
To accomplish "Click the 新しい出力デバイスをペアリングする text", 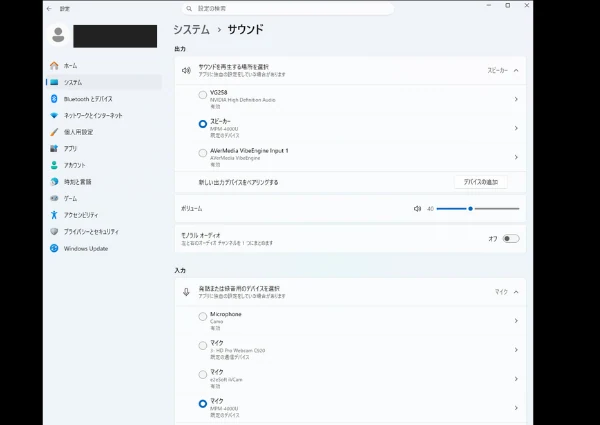I will [238, 182].
